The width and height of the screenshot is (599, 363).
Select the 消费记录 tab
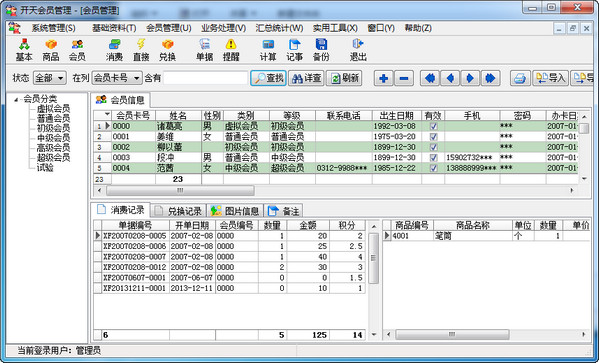tap(121, 210)
